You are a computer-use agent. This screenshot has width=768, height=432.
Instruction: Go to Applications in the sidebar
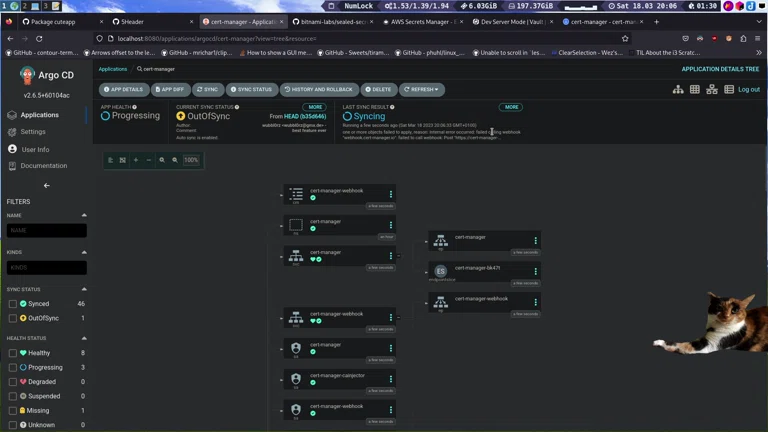click(x=39, y=115)
